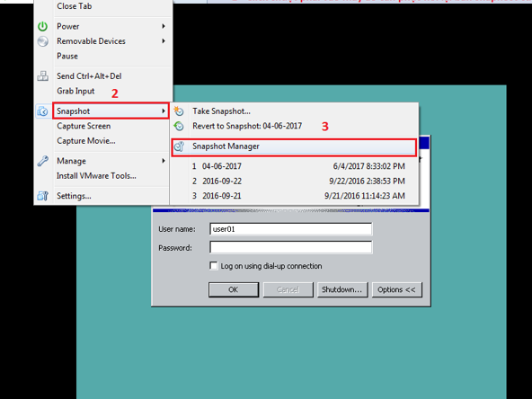
Task: Expand the Removable Devices submenu arrow
Action: pos(164,41)
